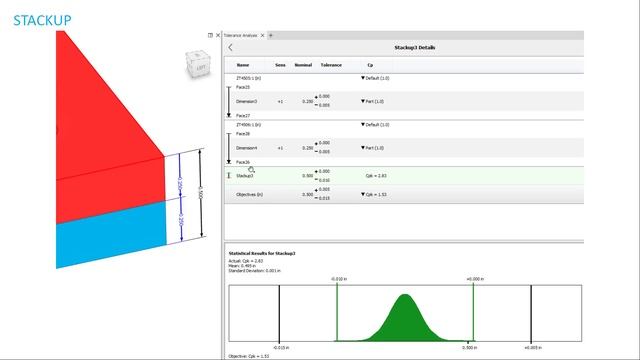Click the Objective: Cpk = 1.53 text under chart
This screenshot has width=640, height=360.
click(x=249, y=356)
